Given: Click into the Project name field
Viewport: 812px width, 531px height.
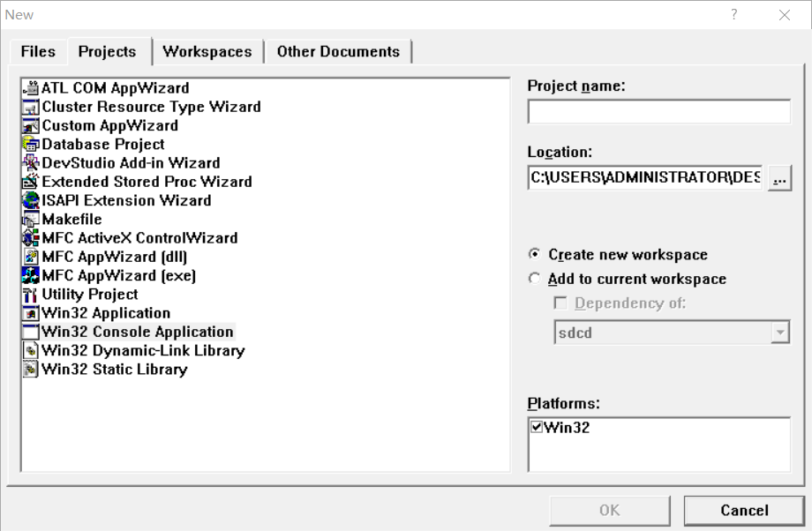Looking at the screenshot, I should click(x=659, y=111).
